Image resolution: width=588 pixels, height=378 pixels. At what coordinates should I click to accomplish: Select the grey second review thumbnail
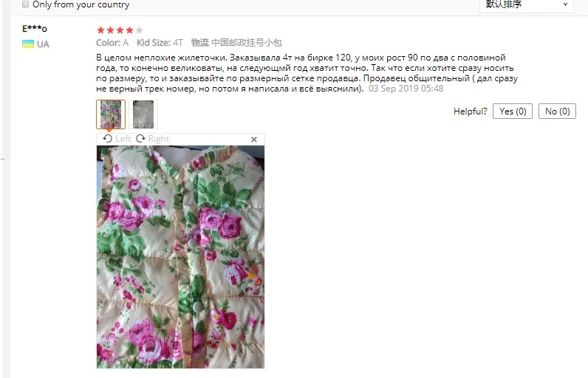[143, 114]
